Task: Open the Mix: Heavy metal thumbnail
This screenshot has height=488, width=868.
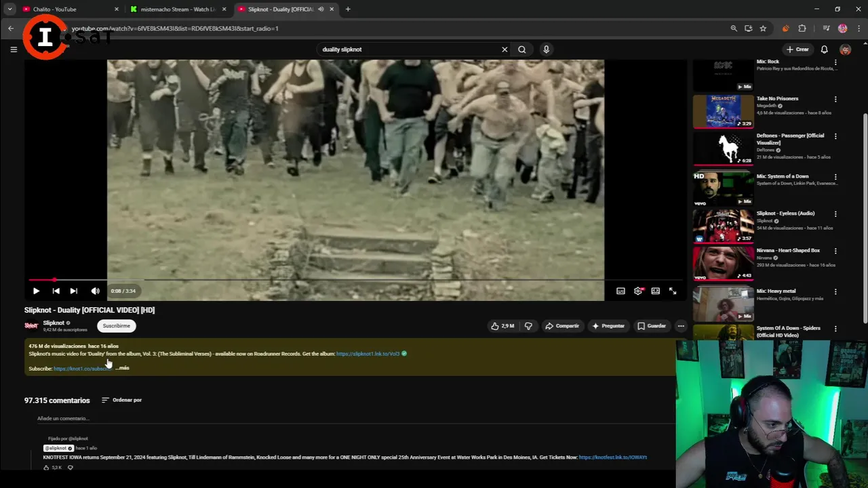Action: [x=723, y=304]
